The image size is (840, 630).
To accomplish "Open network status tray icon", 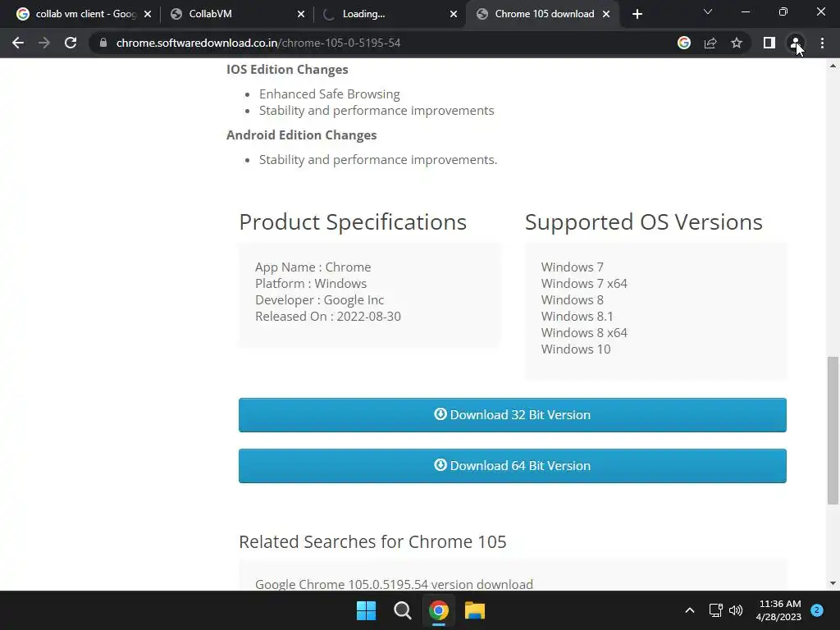I will (715, 610).
